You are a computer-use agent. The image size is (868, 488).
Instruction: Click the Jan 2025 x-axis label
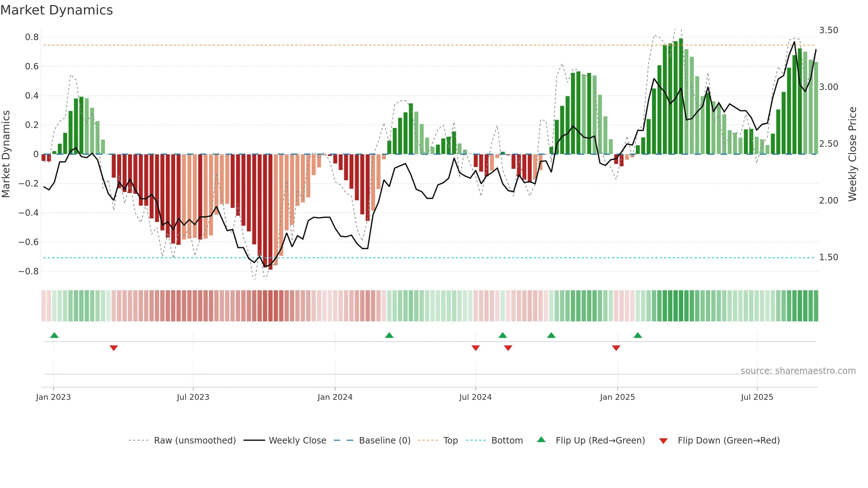[x=618, y=397]
